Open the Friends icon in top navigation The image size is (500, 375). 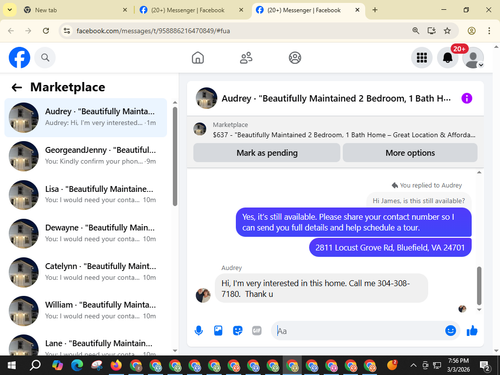click(246, 58)
